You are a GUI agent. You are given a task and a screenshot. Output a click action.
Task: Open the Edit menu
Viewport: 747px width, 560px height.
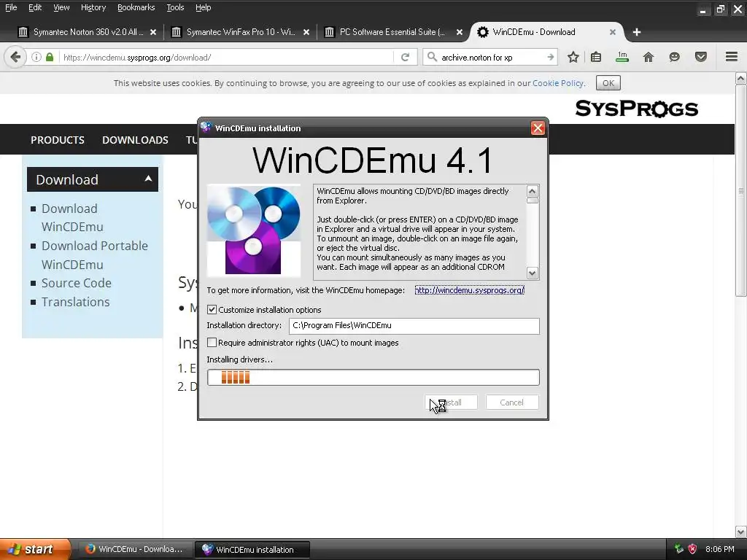[35, 7]
